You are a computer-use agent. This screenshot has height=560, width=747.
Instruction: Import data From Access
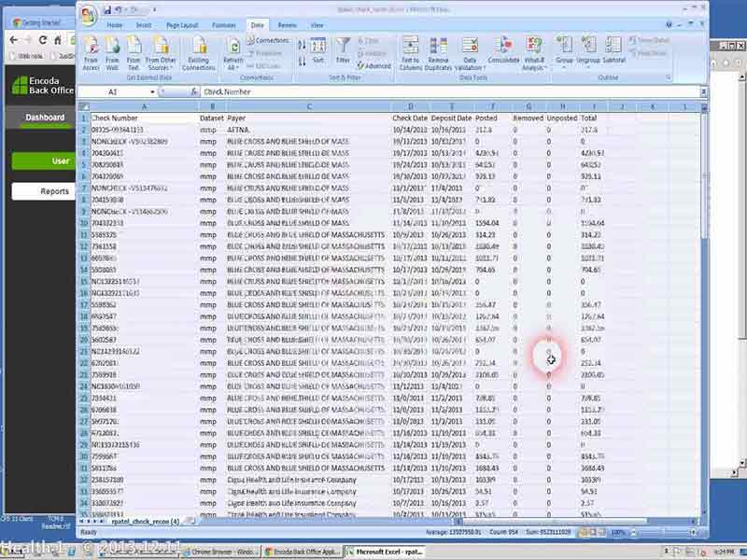click(x=91, y=54)
